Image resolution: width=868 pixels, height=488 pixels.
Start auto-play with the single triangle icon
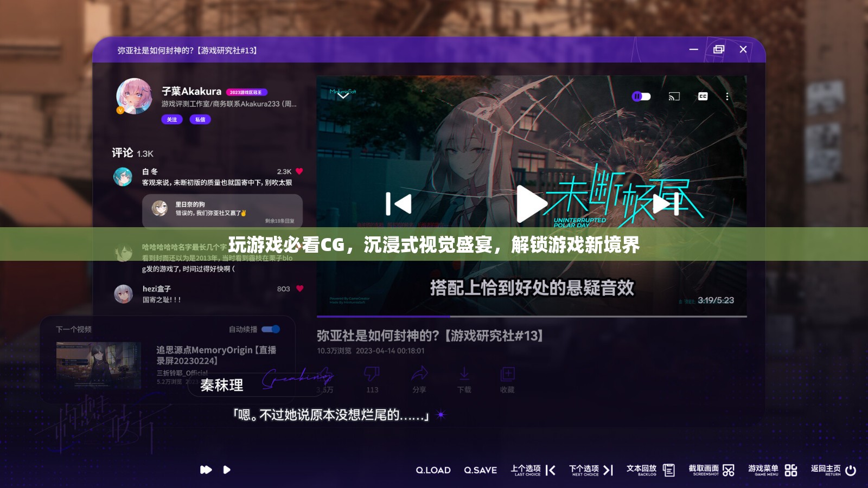pos(227,470)
